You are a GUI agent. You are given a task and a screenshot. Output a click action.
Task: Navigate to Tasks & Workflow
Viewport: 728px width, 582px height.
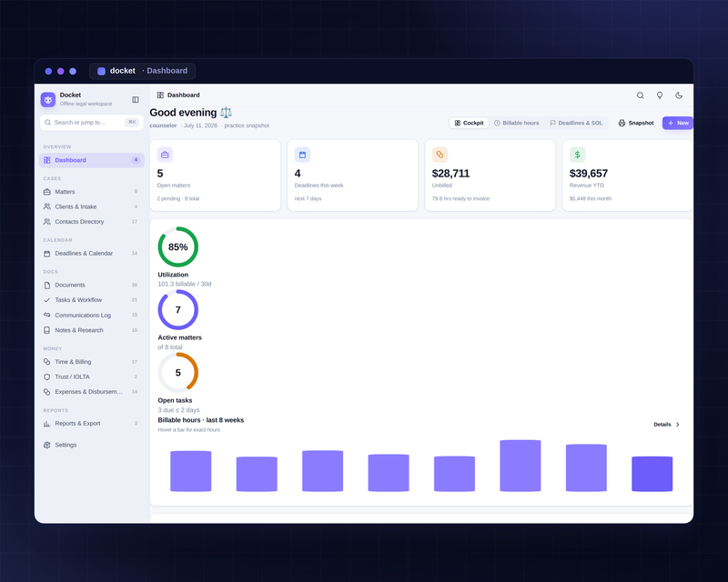tap(92, 300)
